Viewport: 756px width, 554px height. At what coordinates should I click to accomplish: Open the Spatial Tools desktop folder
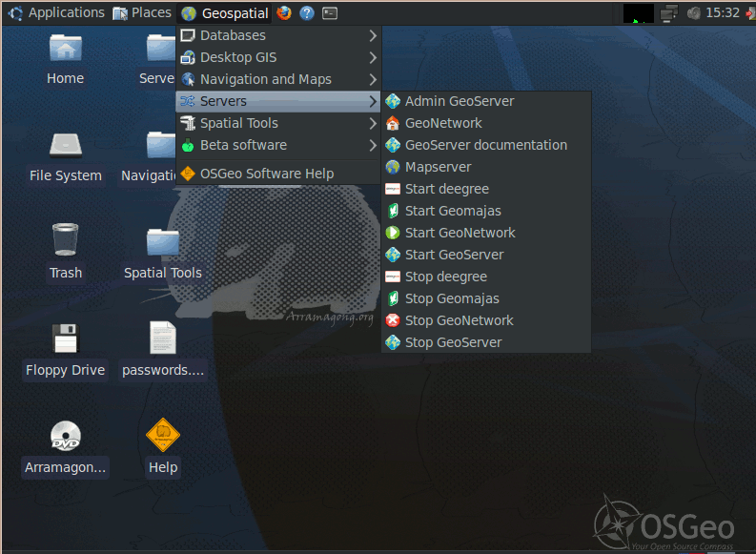163,241
